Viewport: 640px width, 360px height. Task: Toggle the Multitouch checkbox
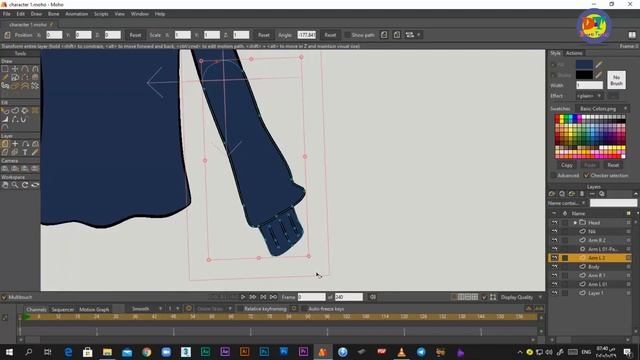(x=4, y=297)
